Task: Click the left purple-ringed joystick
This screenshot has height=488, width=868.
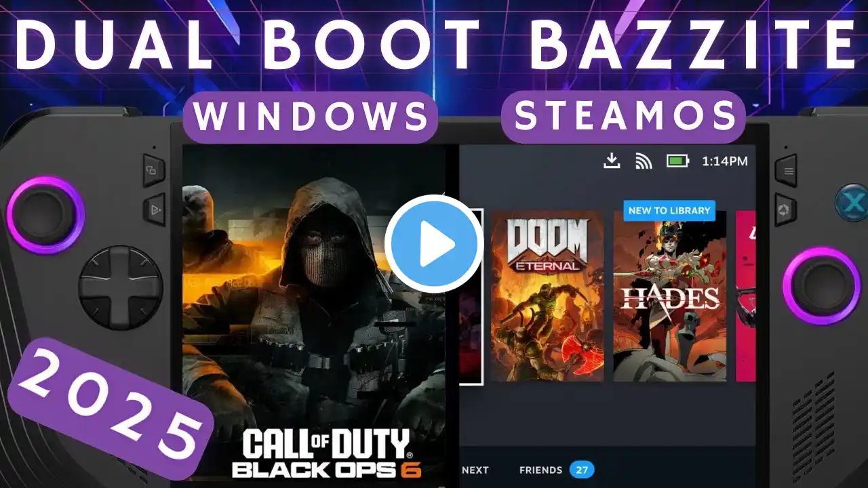Action: tap(45, 216)
